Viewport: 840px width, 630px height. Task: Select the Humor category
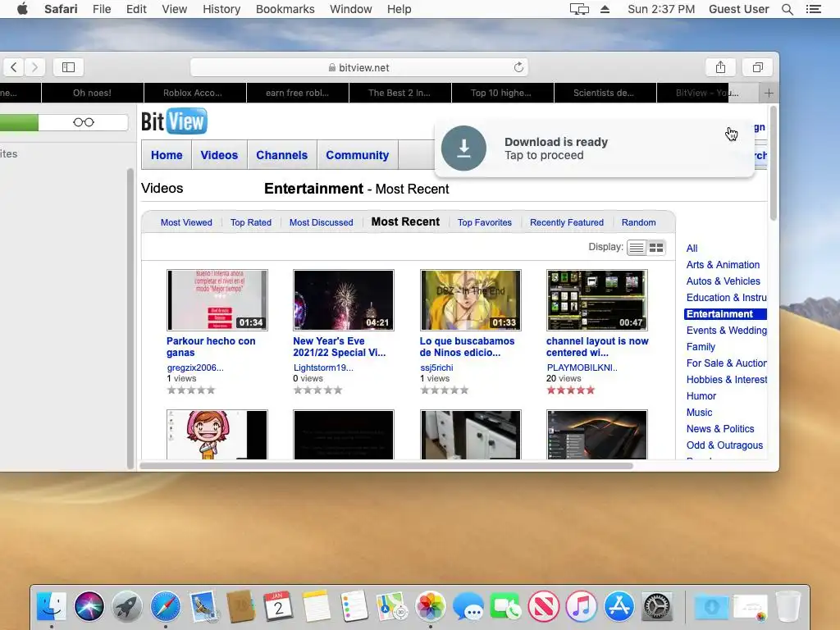coord(701,396)
